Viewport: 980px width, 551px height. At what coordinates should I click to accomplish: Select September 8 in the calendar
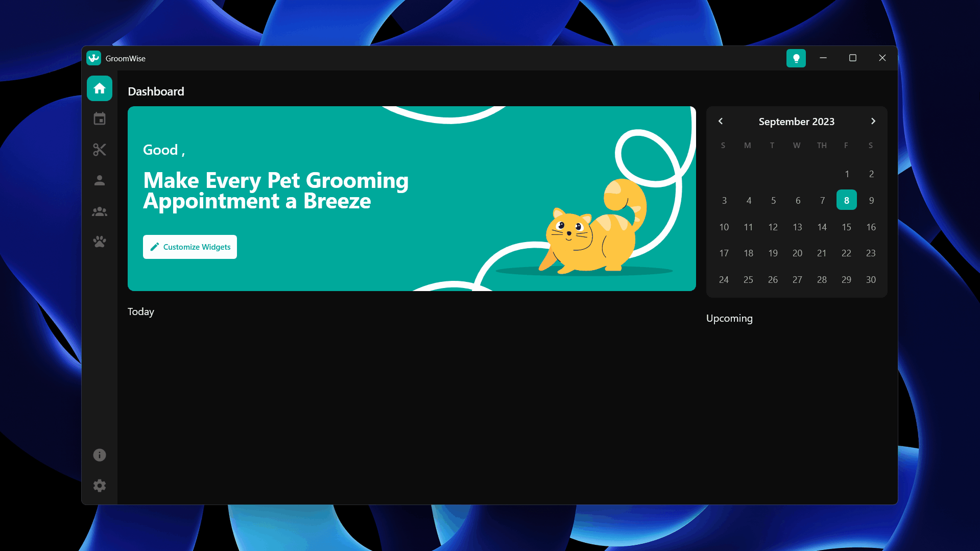[x=847, y=200]
